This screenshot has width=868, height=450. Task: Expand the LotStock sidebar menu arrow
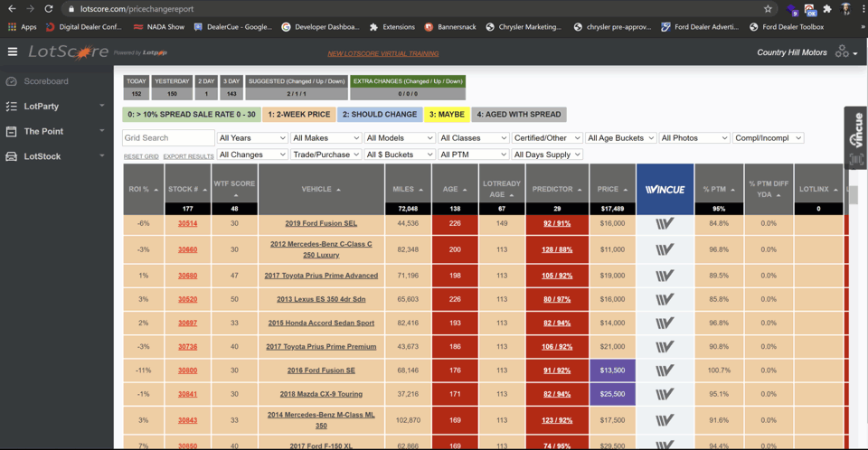pos(102,155)
